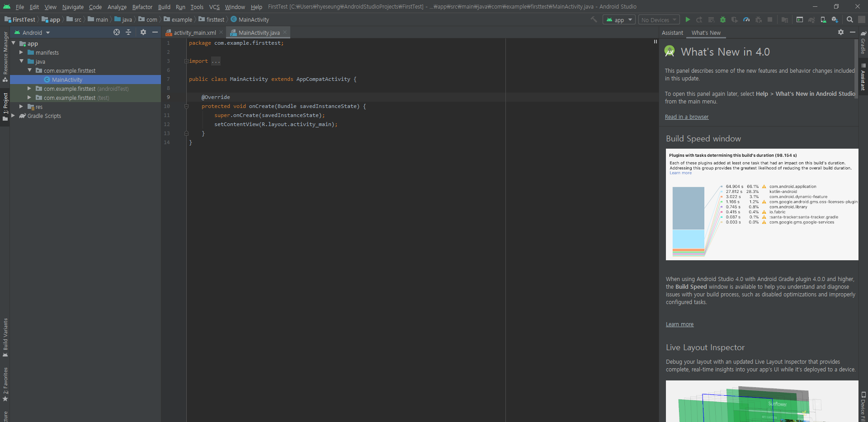Toggle the Gradle tool window on right edge
Viewport: 868px width, 422px height.
click(x=863, y=43)
